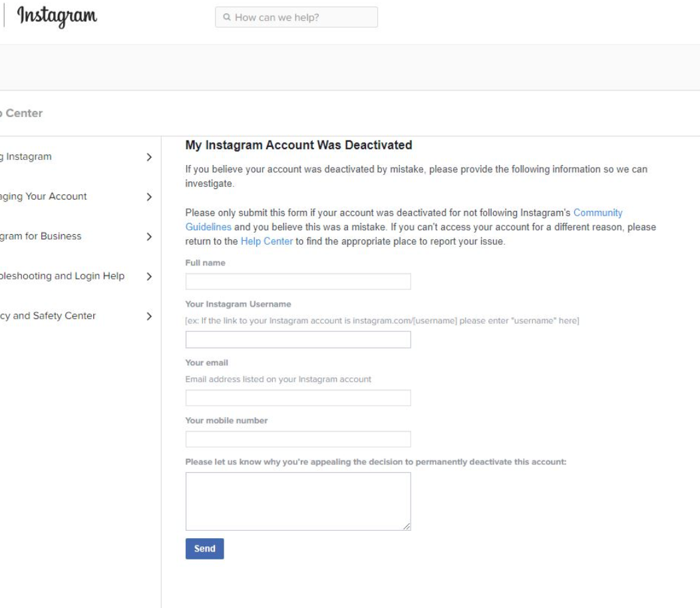Image resolution: width=700 pixels, height=608 pixels.
Task: Click the Instagram Username input field
Action: (298, 340)
